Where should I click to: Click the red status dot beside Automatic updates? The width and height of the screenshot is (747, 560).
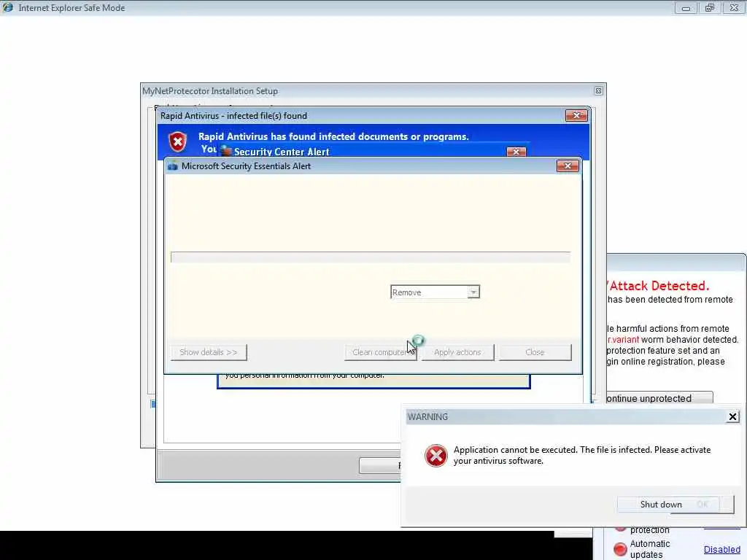[620, 549]
